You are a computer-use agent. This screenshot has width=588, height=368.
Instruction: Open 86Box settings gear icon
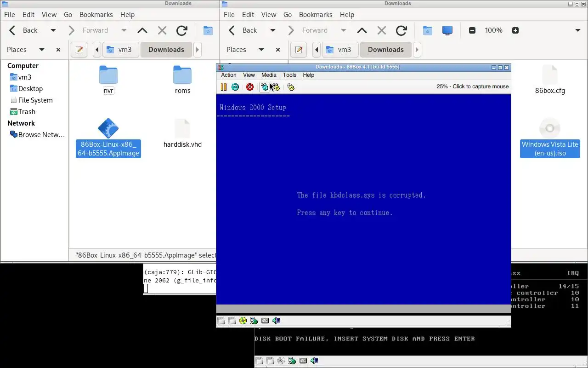290,87
